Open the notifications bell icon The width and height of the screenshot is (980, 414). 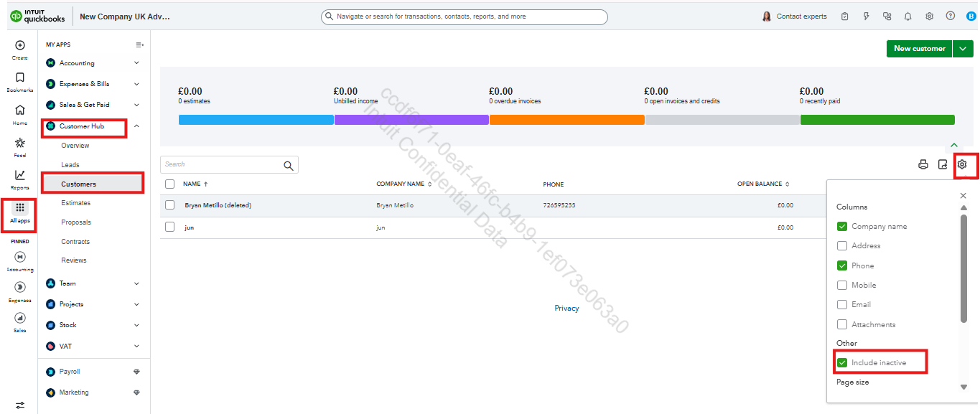[908, 17]
